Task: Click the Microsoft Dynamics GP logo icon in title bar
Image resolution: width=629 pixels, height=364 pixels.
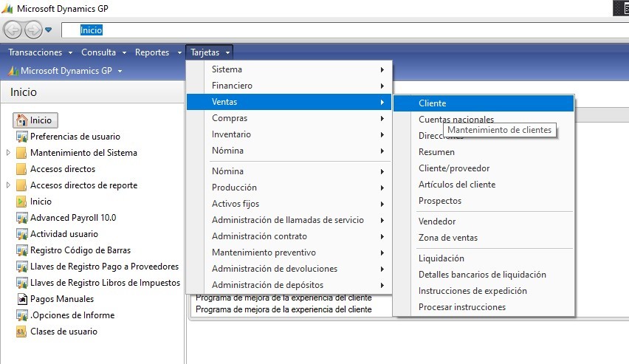Action: (7, 8)
